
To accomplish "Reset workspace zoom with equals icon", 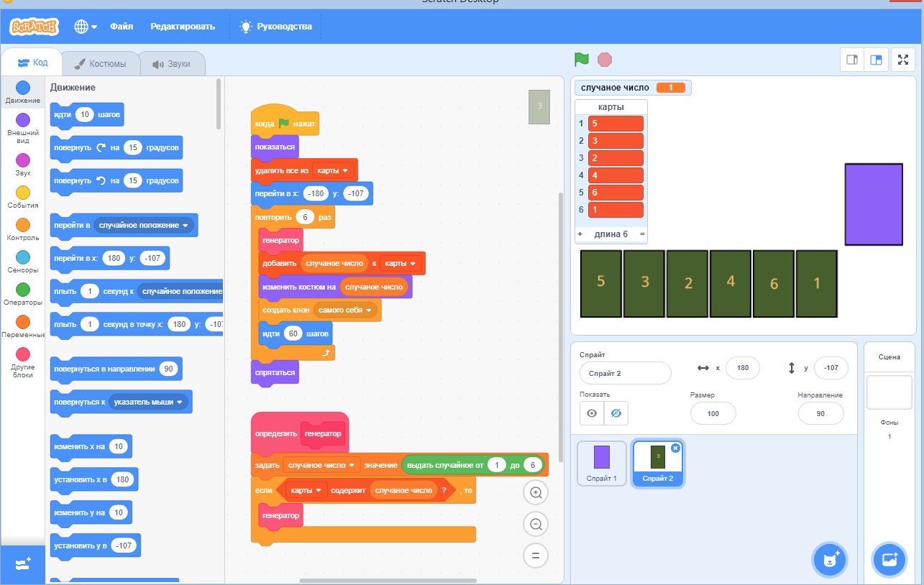I will pos(535,555).
